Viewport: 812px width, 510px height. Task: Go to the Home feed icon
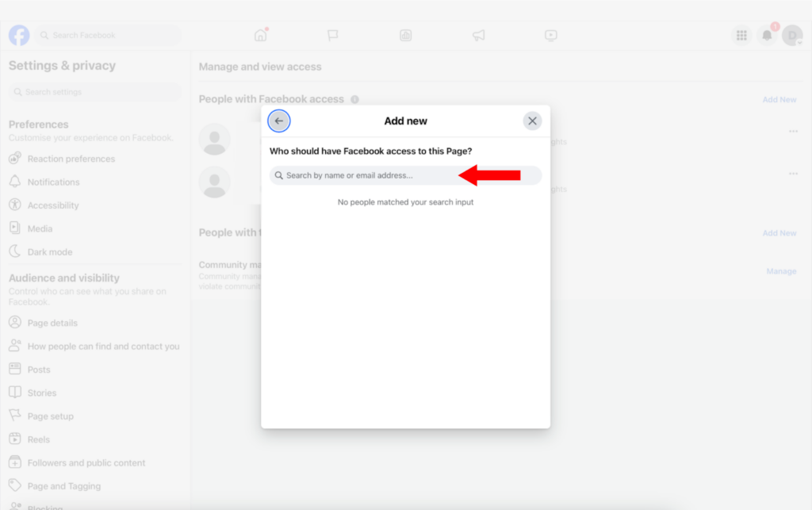260,35
